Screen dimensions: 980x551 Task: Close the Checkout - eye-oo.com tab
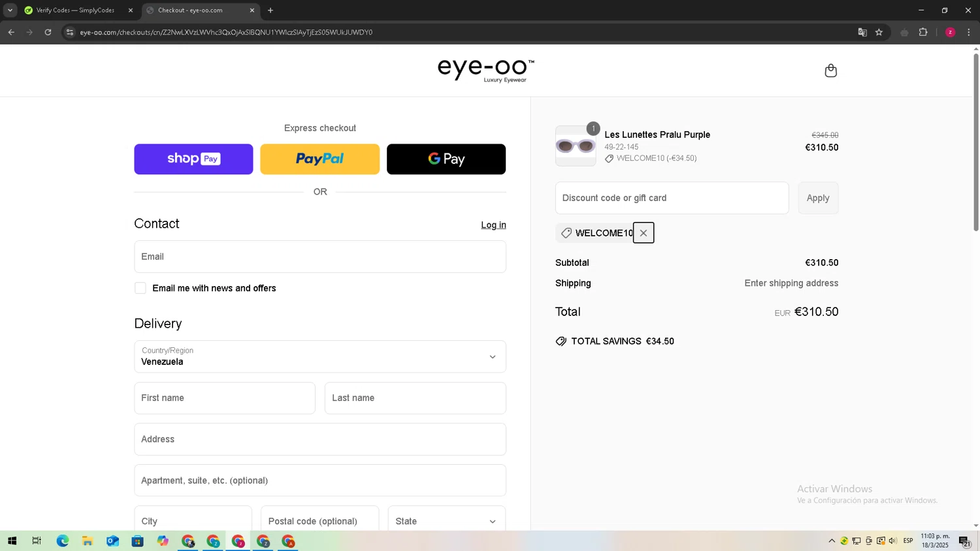click(252, 10)
